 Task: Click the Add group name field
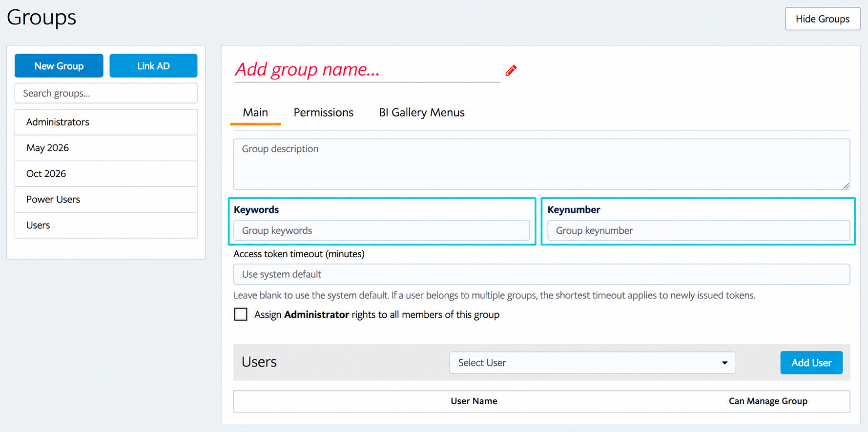pyautogui.click(x=367, y=70)
